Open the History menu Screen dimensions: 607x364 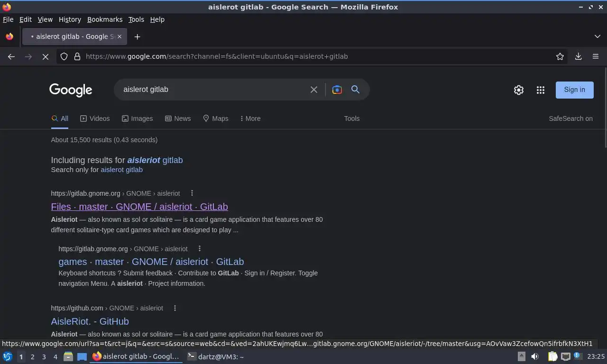pyautogui.click(x=70, y=19)
